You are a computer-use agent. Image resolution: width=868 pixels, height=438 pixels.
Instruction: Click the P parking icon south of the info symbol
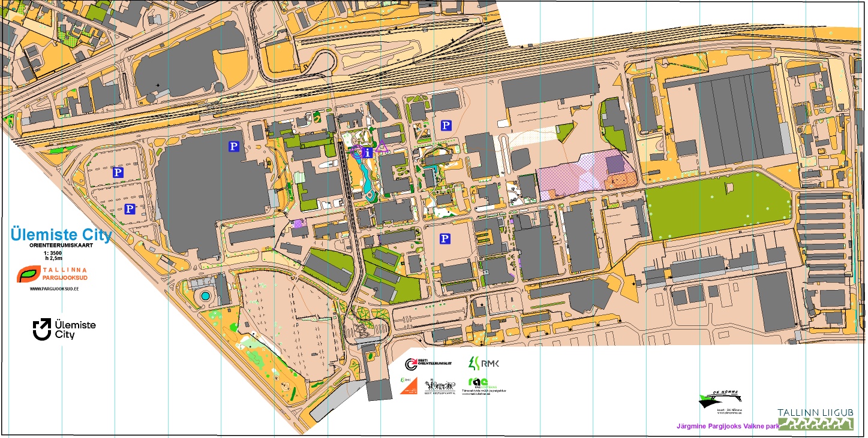tap(444, 239)
